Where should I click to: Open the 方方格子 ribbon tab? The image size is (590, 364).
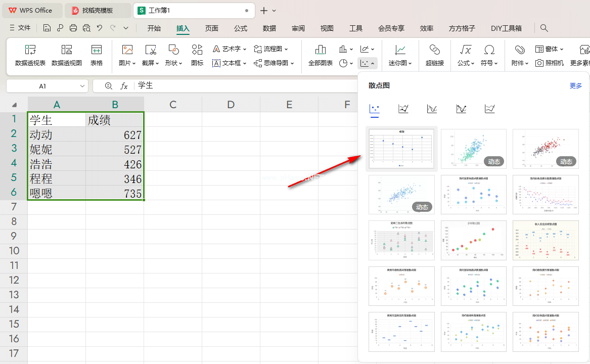pos(462,28)
